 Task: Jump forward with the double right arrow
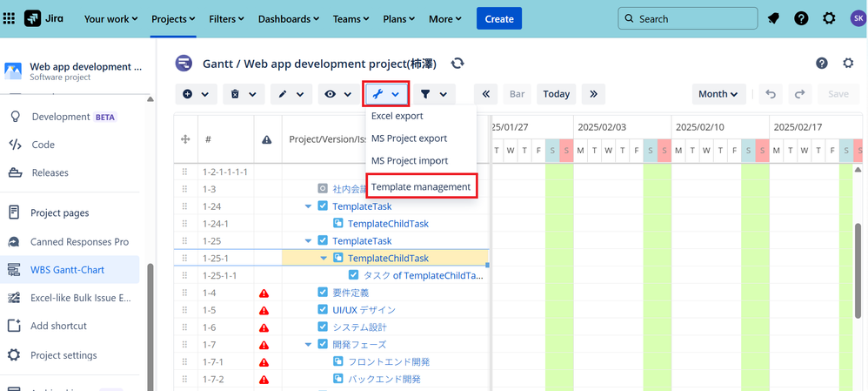point(593,94)
